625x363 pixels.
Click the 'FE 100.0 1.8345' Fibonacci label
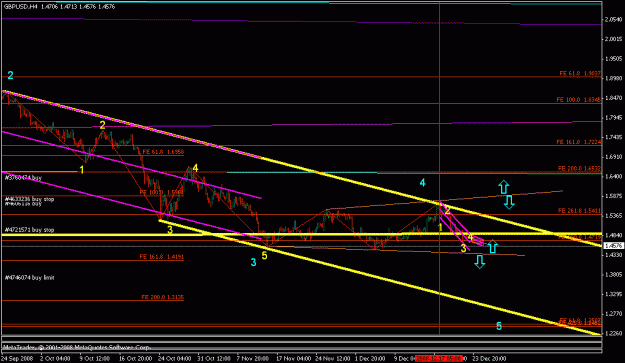[x=579, y=99]
